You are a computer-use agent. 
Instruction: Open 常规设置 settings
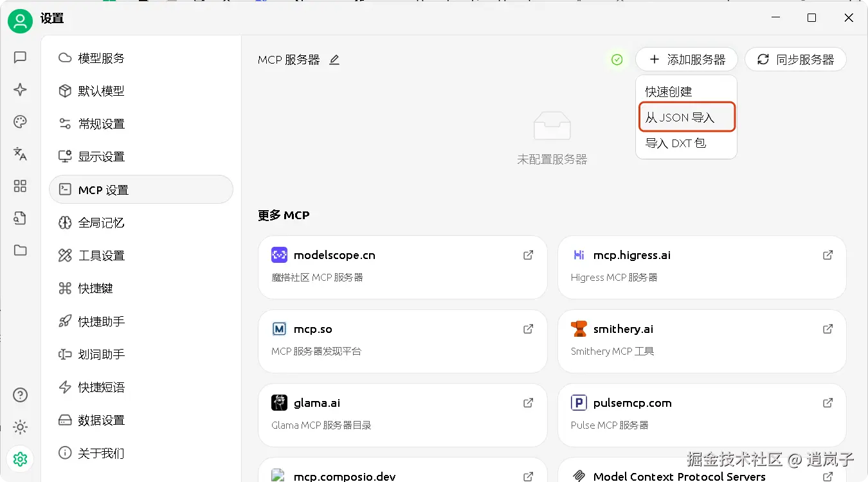pyautogui.click(x=141, y=124)
